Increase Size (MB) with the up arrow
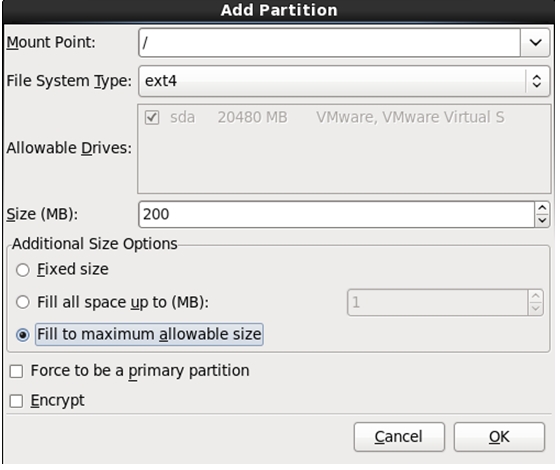Viewport: 560px width, 470px height. [542, 208]
